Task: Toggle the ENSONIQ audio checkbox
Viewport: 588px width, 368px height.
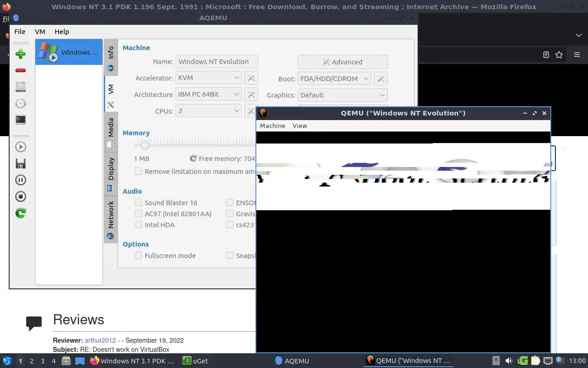Action: pyautogui.click(x=230, y=202)
